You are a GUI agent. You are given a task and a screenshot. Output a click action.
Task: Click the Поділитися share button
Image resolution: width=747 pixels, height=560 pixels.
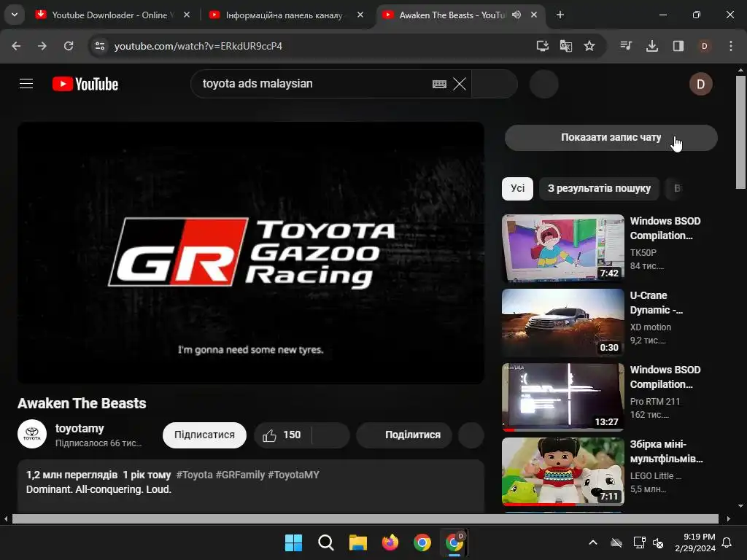[x=404, y=435]
